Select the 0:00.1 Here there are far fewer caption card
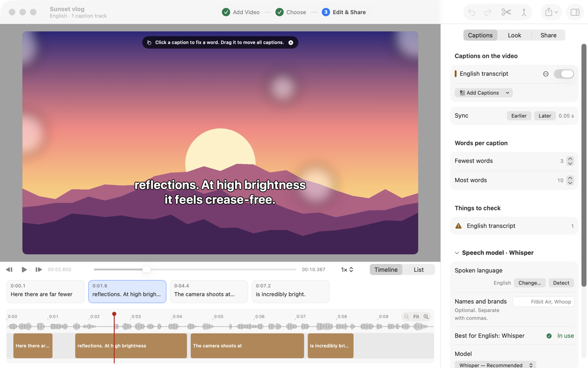This screenshot has width=588, height=368. click(x=45, y=291)
